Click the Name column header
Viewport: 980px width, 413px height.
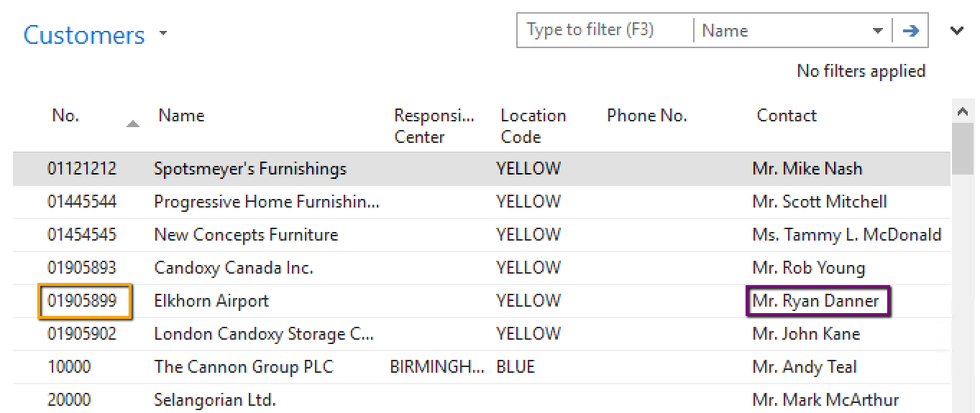pos(181,116)
